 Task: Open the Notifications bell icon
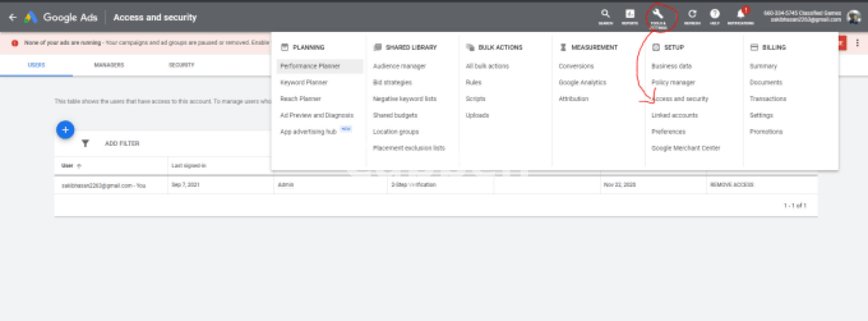(741, 14)
